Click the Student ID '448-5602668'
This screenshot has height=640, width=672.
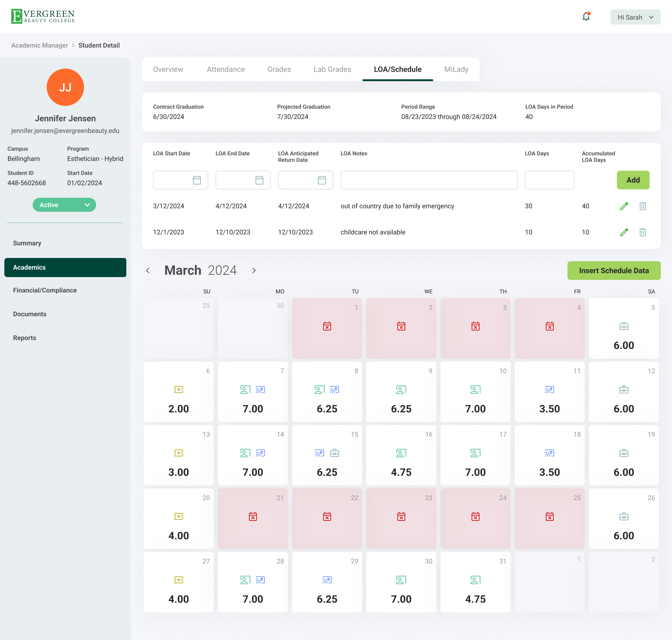27,183
